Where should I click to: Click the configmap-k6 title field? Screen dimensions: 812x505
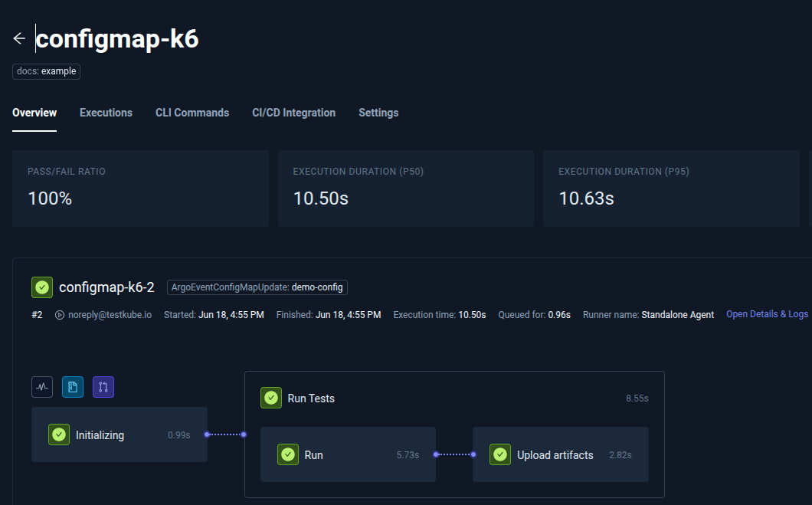coord(116,38)
